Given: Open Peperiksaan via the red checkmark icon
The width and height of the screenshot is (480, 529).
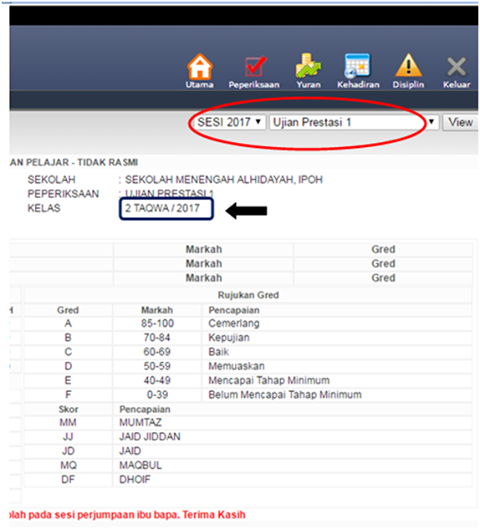Looking at the screenshot, I should (x=255, y=66).
